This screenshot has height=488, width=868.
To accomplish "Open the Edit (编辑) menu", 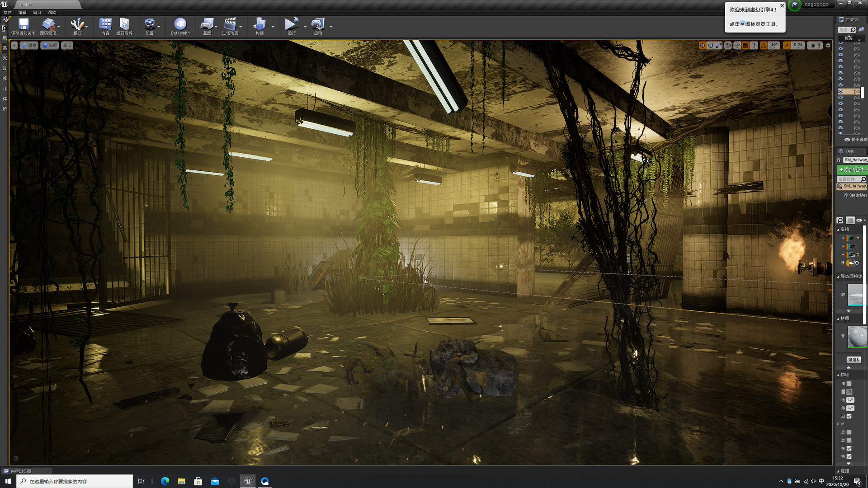I will [x=22, y=12].
